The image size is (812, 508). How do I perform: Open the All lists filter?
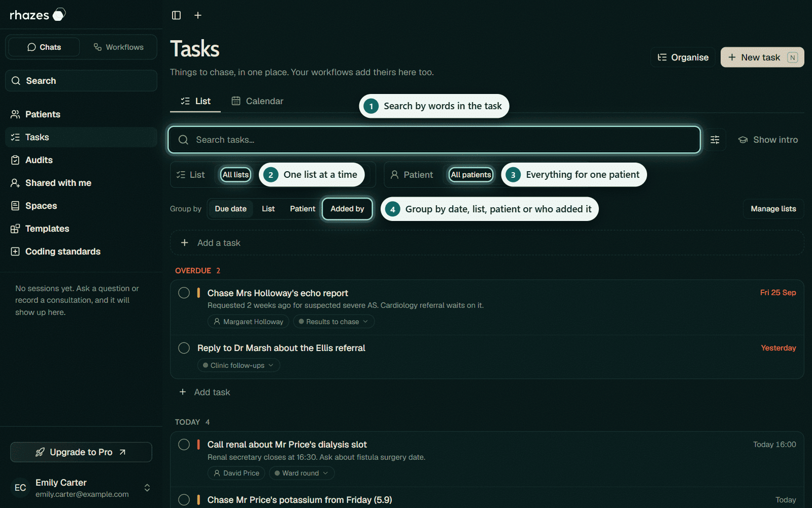click(236, 175)
